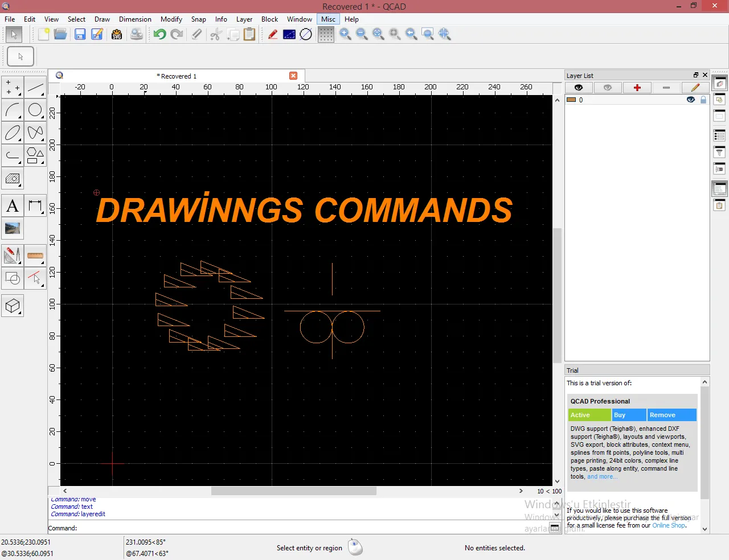This screenshot has width=729, height=560.
Task: Open the Modify menu
Action: pyautogui.click(x=171, y=19)
